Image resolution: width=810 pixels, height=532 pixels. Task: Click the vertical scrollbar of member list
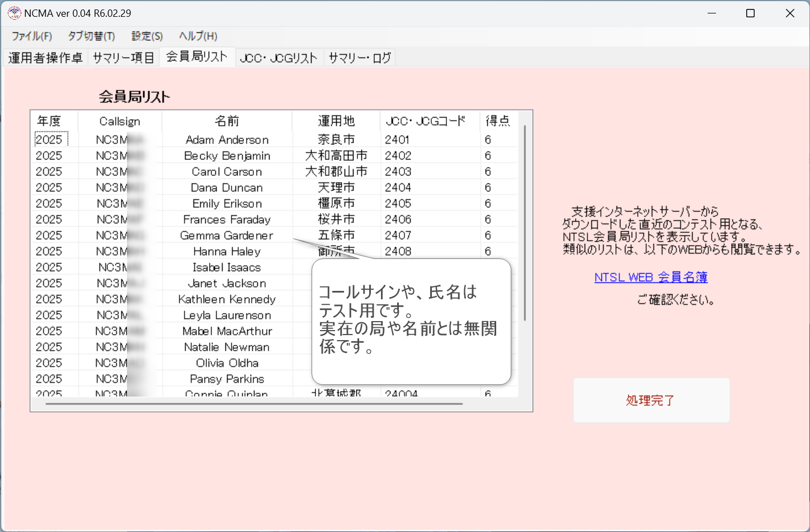pos(525,224)
